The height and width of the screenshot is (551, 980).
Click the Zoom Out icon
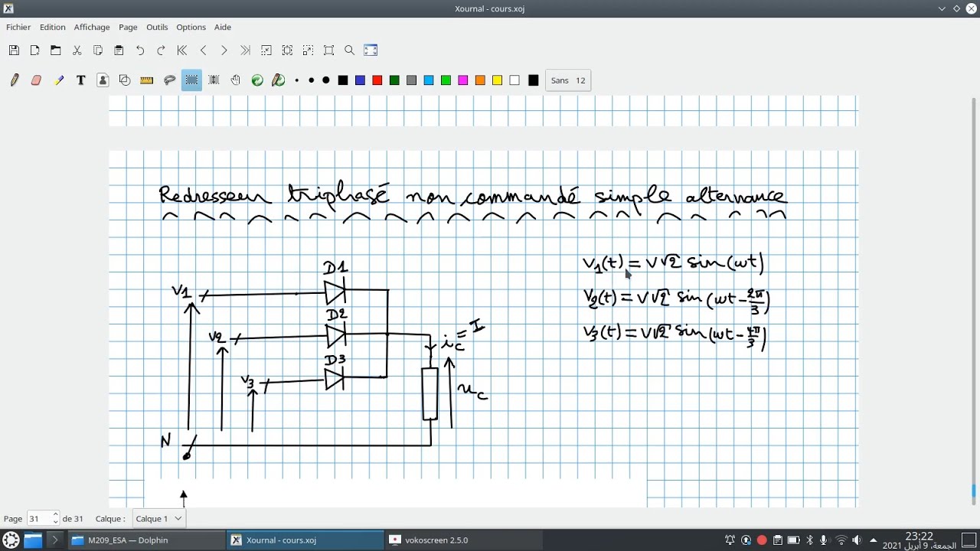point(266,51)
